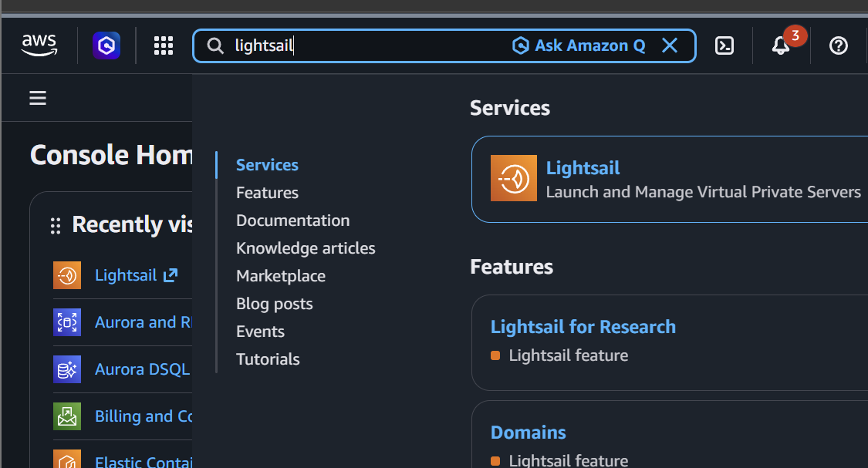Click the Recently visited widget title

coord(132,224)
